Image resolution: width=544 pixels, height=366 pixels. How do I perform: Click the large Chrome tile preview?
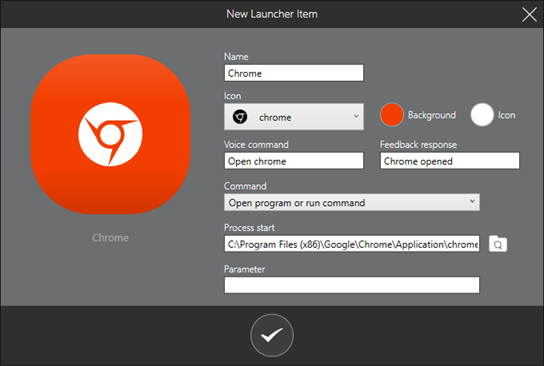(110, 134)
